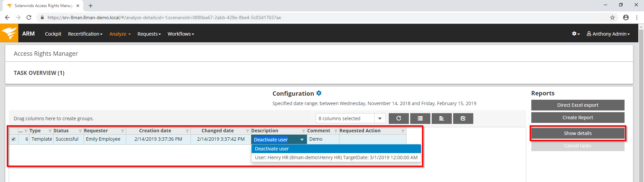Expand the Anthony Admin user menu
Screen dimensions: 644x182
tap(608, 34)
